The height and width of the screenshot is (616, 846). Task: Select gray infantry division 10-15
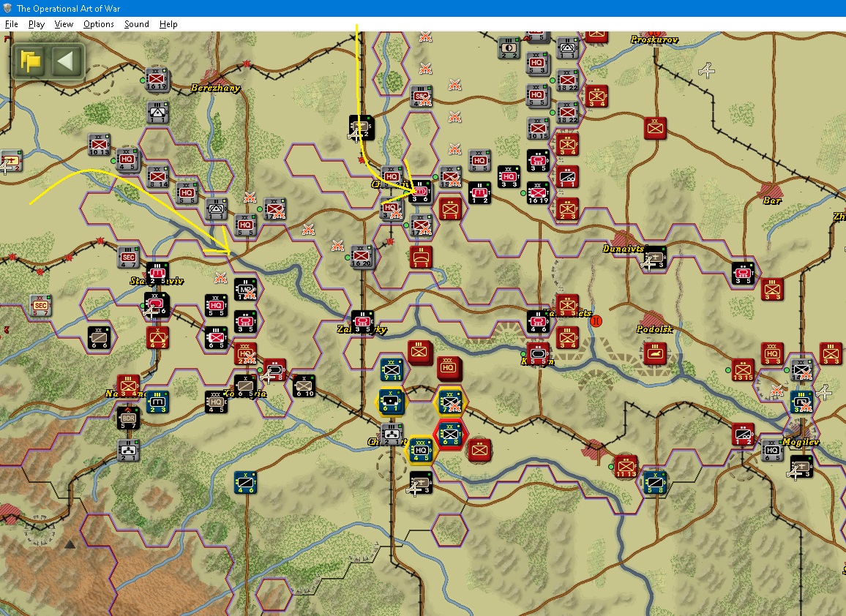538,129
